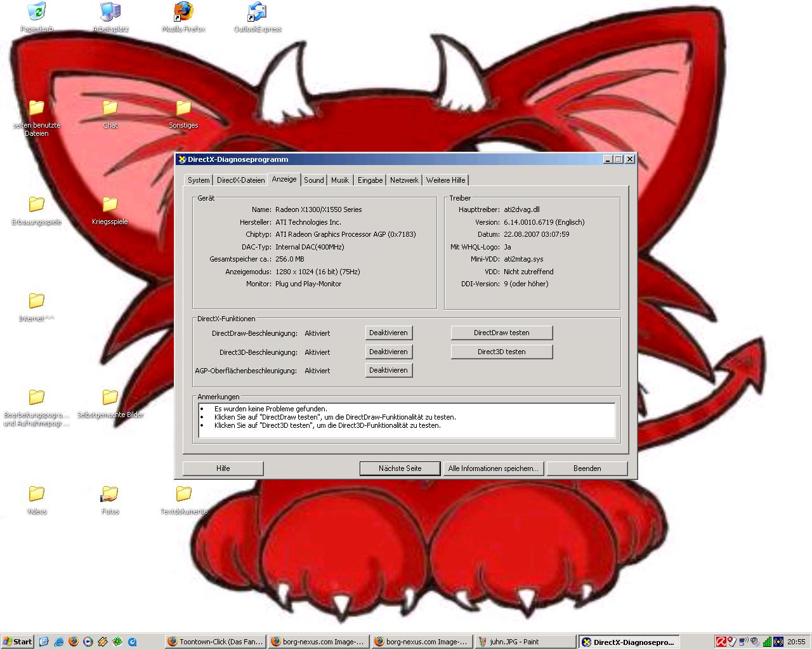812x650 pixels.
Task: Click Beenden to exit the diagnostic tool
Action: pyautogui.click(x=587, y=468)
